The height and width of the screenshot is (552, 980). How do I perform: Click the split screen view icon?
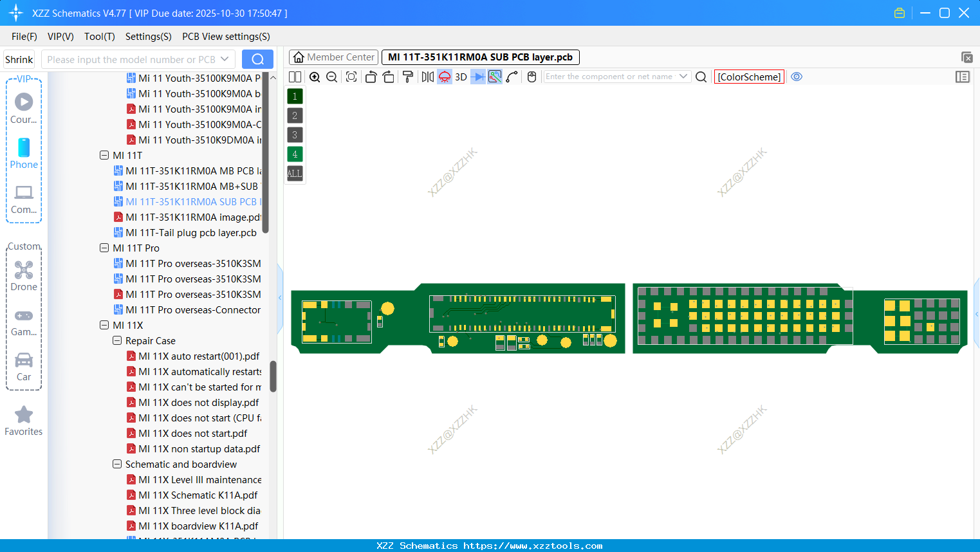tap(295, 77)
